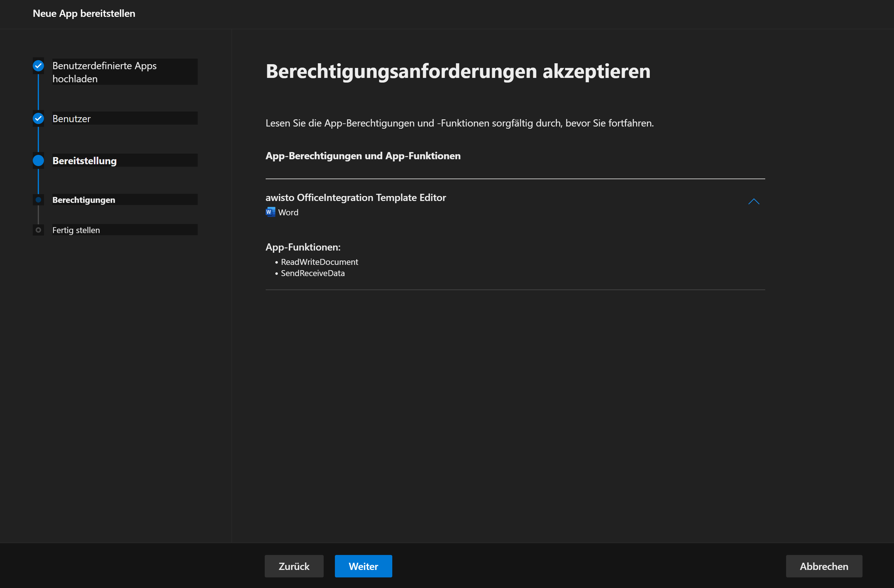Click the SendReceiveData list entry
This screenshot has height=588, width=894.
click(x=312, y=273)
